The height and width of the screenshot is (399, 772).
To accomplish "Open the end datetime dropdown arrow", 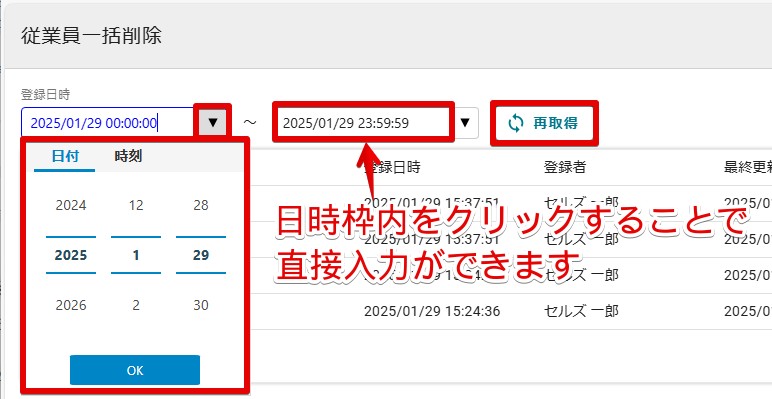I will (465, 123).
